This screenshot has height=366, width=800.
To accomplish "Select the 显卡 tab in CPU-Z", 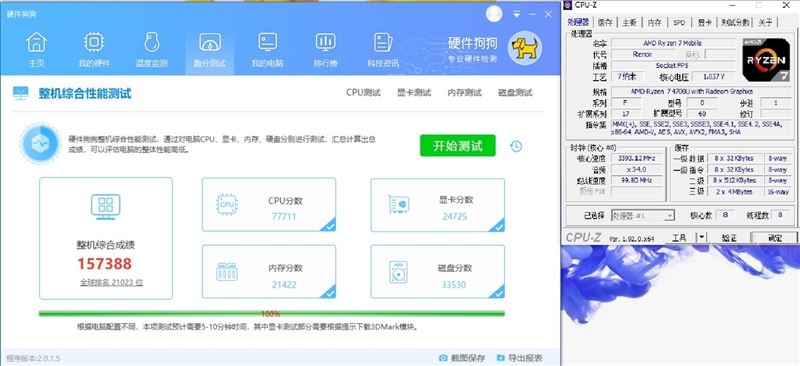I will (x=705, y=22).
